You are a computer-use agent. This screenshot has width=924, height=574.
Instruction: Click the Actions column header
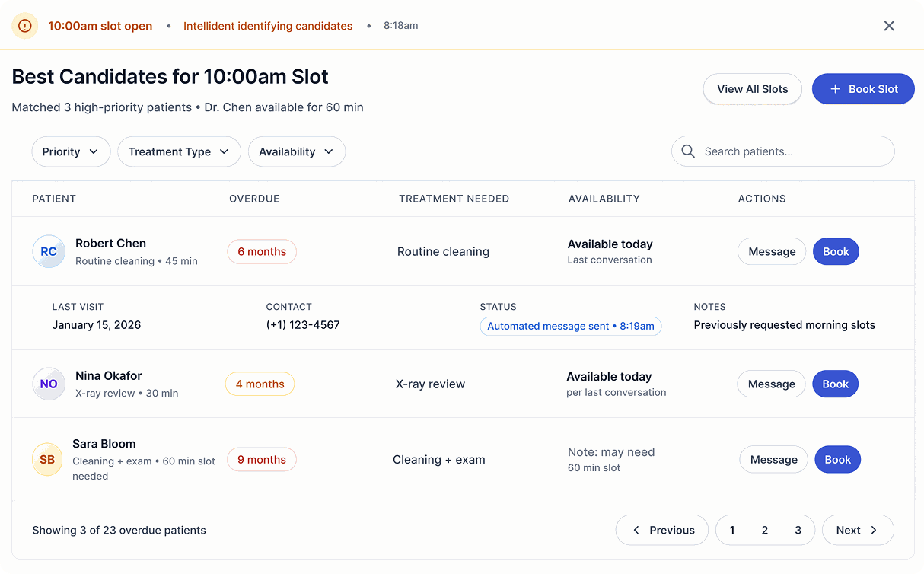(x=762, y=199)
